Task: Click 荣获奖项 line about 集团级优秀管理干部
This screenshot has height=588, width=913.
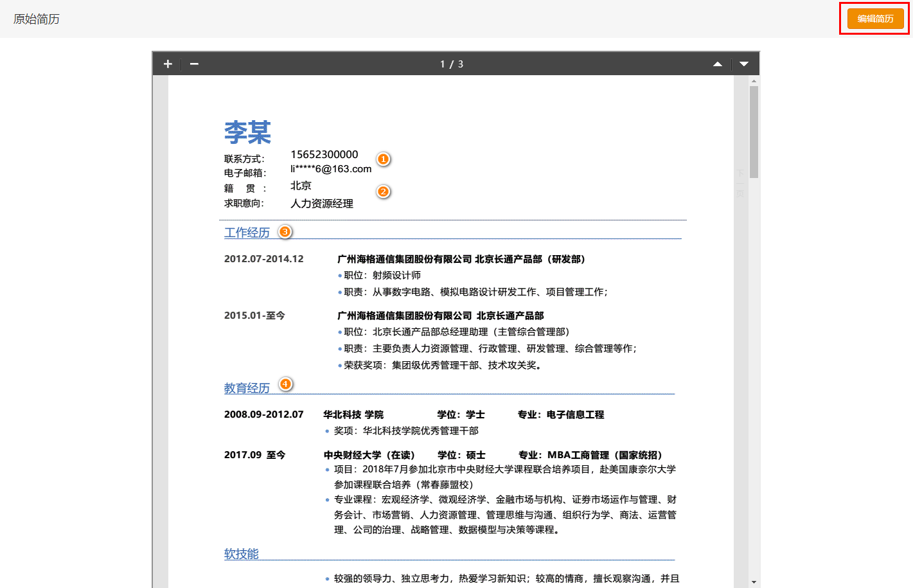Action: [443, 365]
